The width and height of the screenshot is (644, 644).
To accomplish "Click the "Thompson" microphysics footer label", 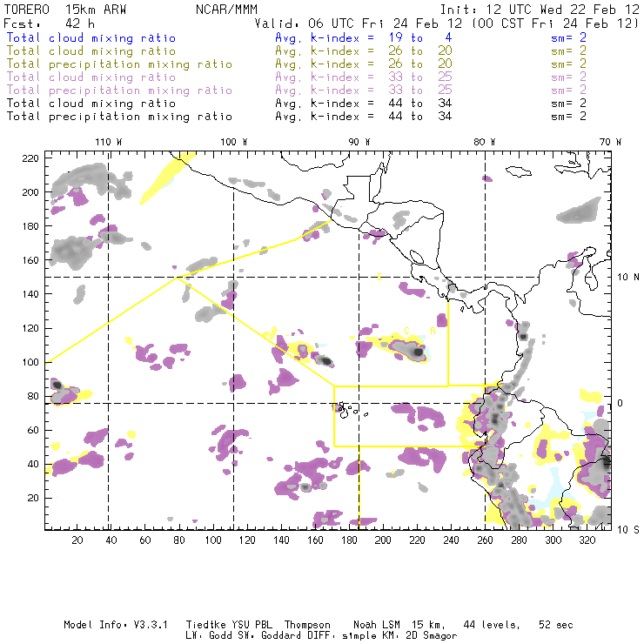I will coord(307,625).
